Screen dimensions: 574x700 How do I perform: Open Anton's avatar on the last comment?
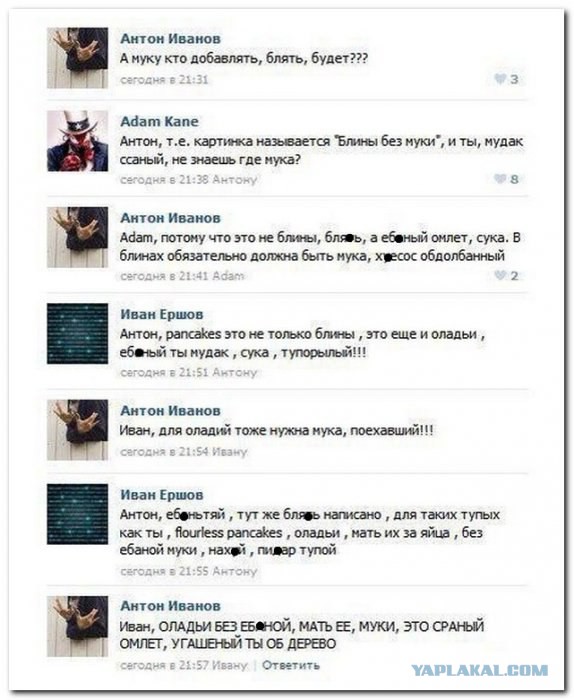coord(78,626)
